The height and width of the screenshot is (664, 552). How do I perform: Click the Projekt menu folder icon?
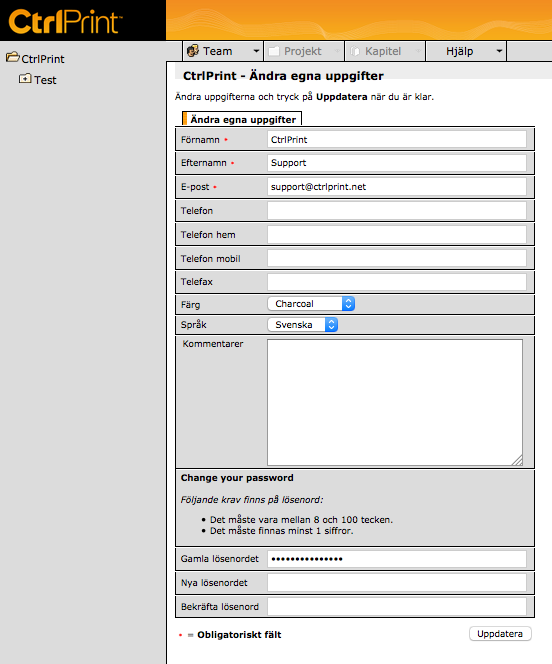tap(274, 51)
